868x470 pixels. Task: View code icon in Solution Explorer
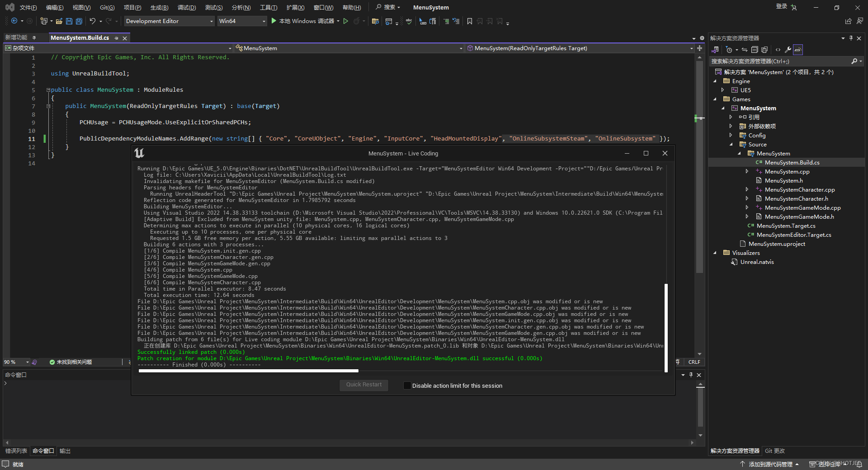click(x=778, y=50)
